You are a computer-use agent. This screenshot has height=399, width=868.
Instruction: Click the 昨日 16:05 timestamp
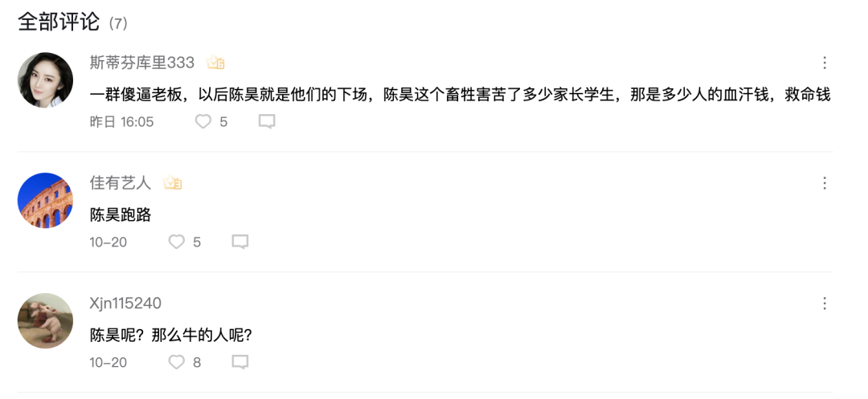click(121, 121)
